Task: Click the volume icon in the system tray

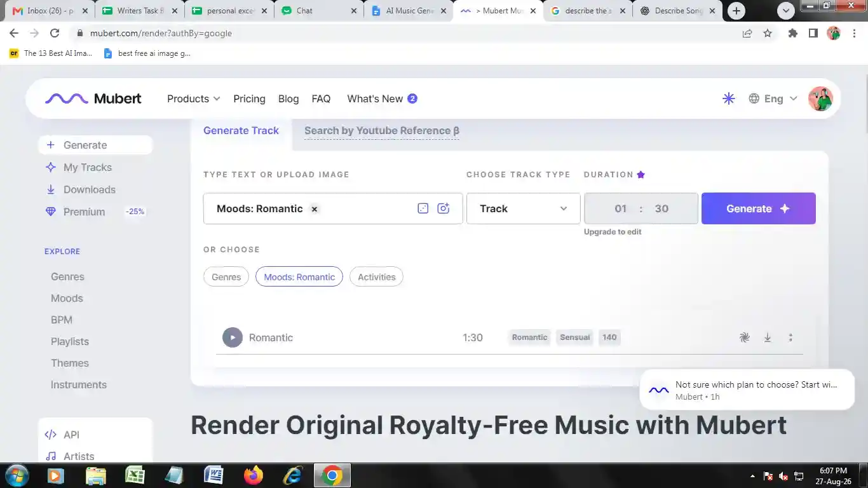Action: click(783, 476)
